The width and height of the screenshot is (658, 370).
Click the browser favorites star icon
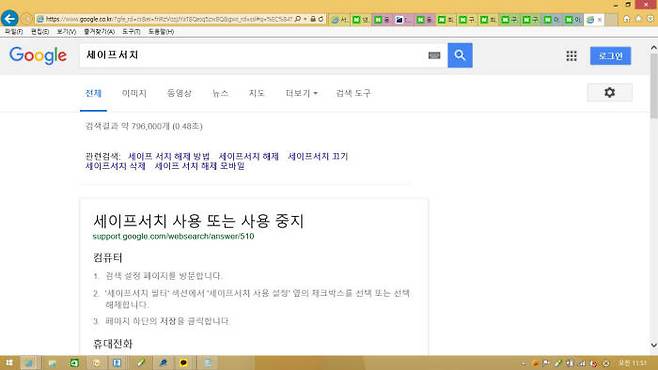tap(639, 19)
